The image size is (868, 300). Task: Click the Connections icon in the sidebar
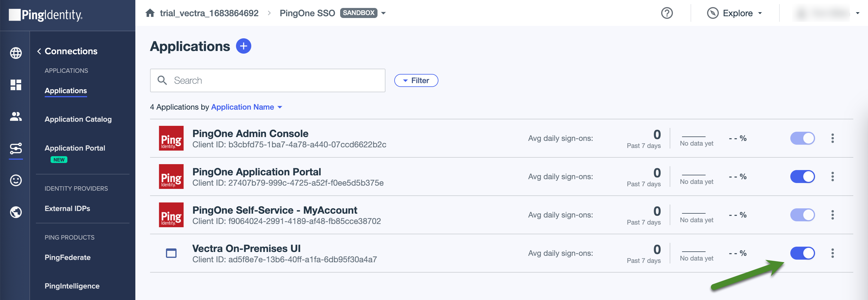[16, 149]
